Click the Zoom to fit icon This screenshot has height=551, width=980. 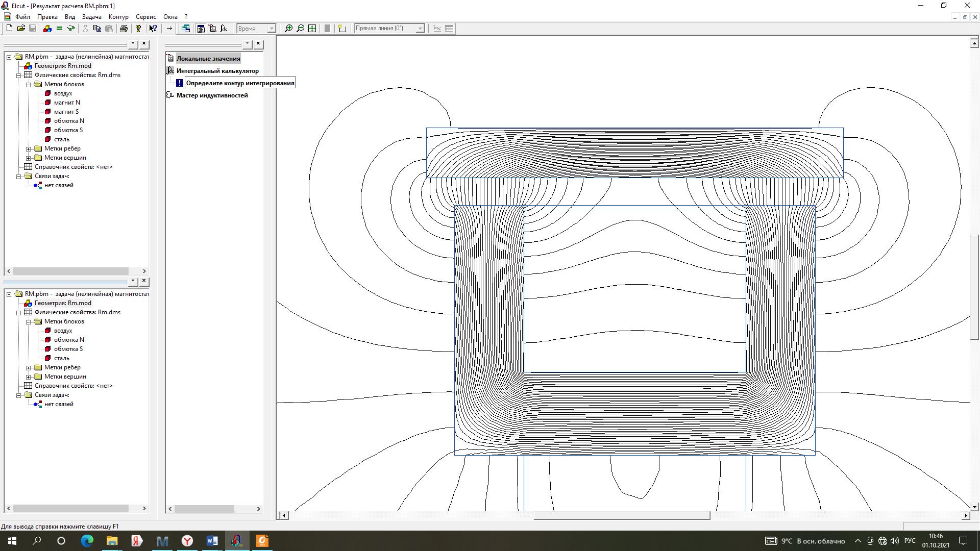(312, 29)
